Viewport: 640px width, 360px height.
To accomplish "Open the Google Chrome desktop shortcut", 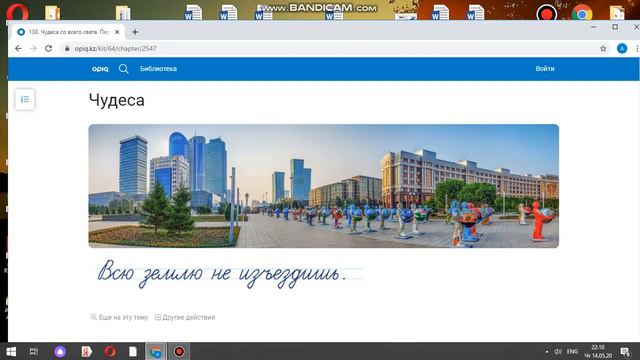I will (582, 13).
